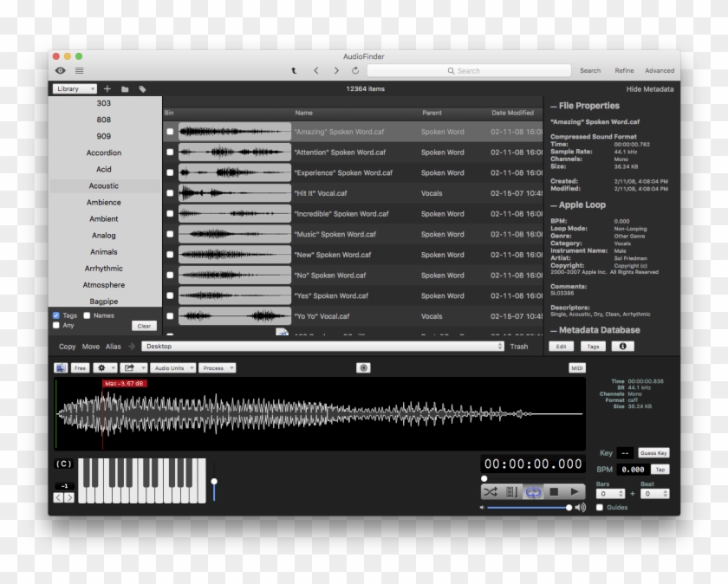728x584 pixels.
Task: Click the eye preview icon in toolbar
Action: click(x=61, y=70)
